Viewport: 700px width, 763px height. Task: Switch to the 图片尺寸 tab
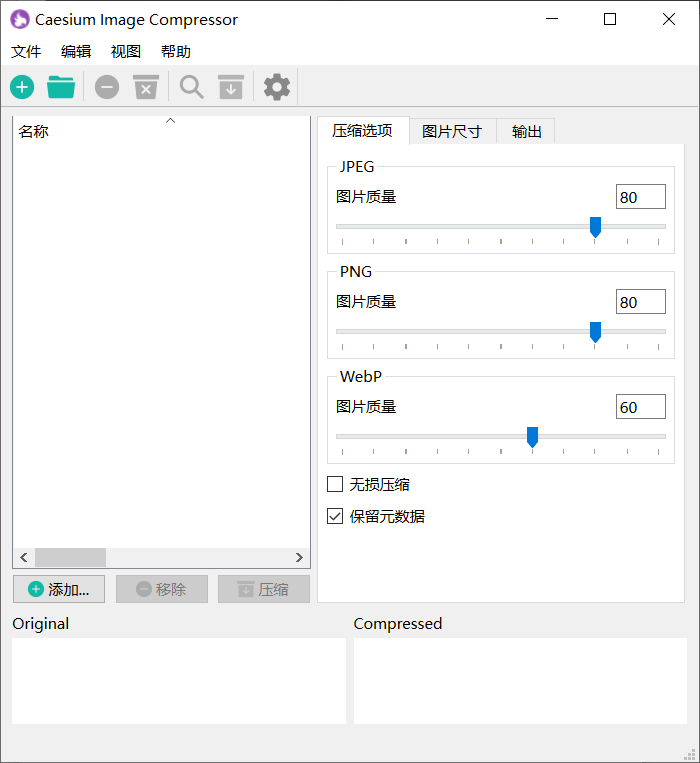pos(452,131)
